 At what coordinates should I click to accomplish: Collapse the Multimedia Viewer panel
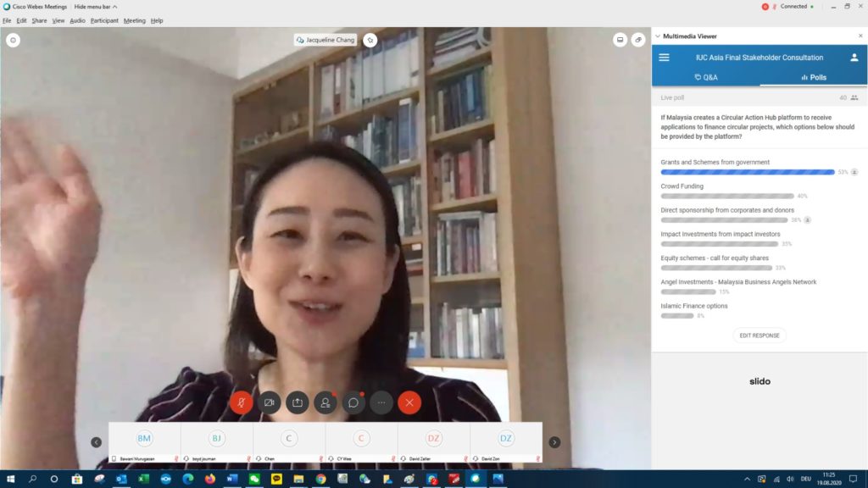tap(658, 36)
